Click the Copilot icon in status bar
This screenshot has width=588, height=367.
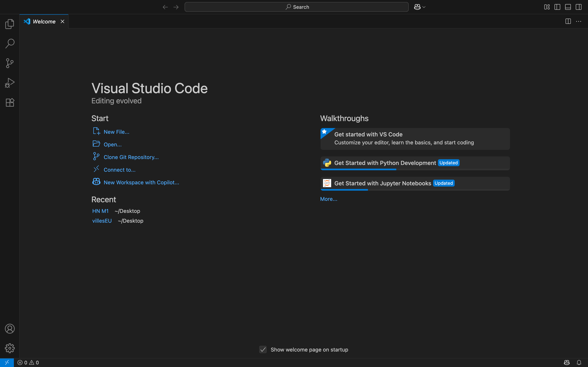[567, 362]
